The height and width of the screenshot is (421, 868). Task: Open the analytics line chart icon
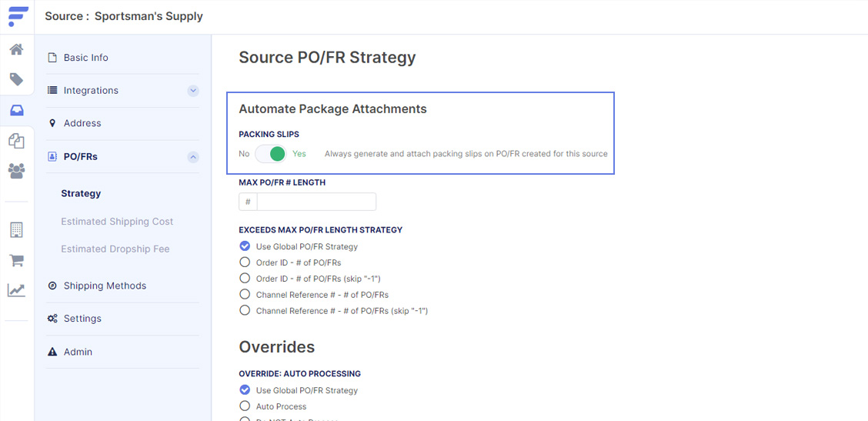17,289
